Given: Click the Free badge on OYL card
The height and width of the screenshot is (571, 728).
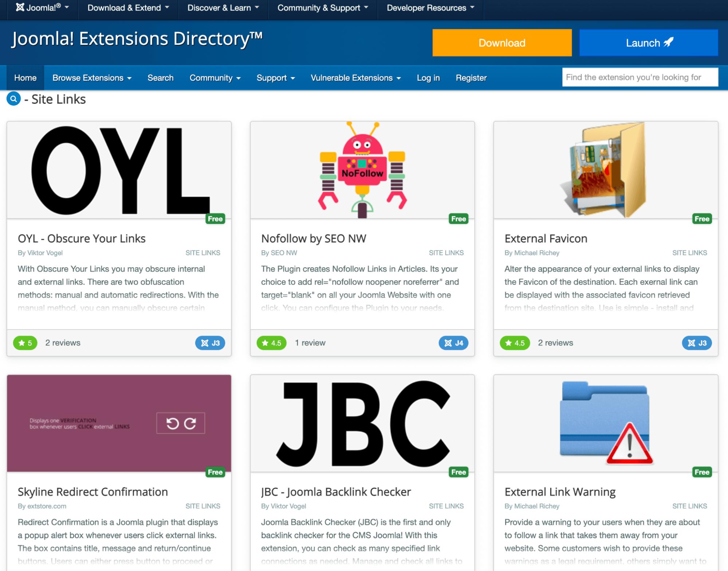Looking at the screenshot, I should coord(215,218).
